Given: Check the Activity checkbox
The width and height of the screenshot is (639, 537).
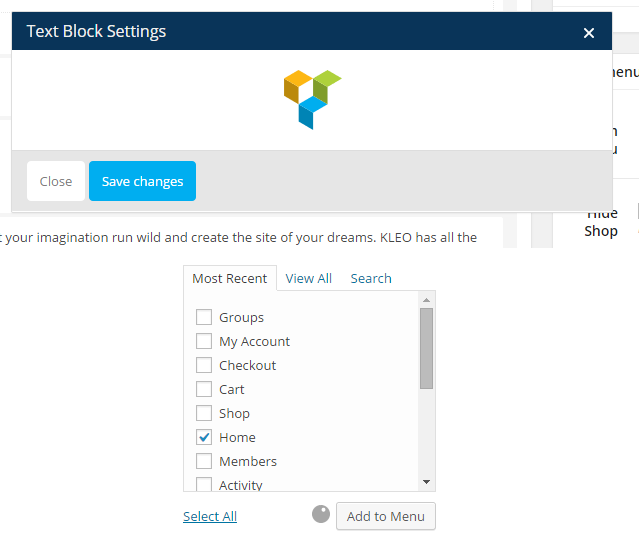Looking at the screenshot, I should tap(204, 485).
